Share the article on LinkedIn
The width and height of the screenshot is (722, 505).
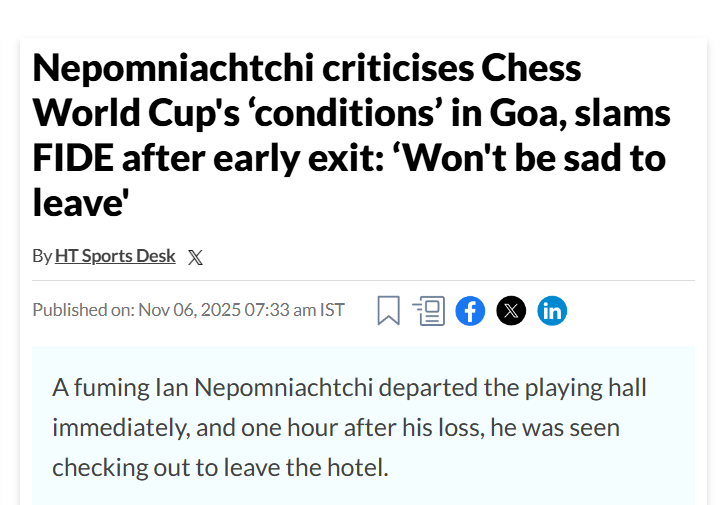[x=552, y=310]
